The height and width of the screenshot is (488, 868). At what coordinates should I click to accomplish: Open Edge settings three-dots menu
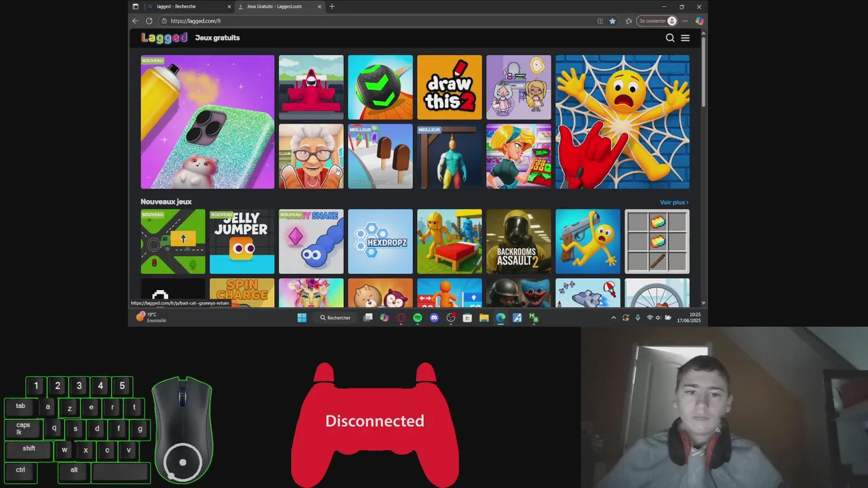(686, 21)
